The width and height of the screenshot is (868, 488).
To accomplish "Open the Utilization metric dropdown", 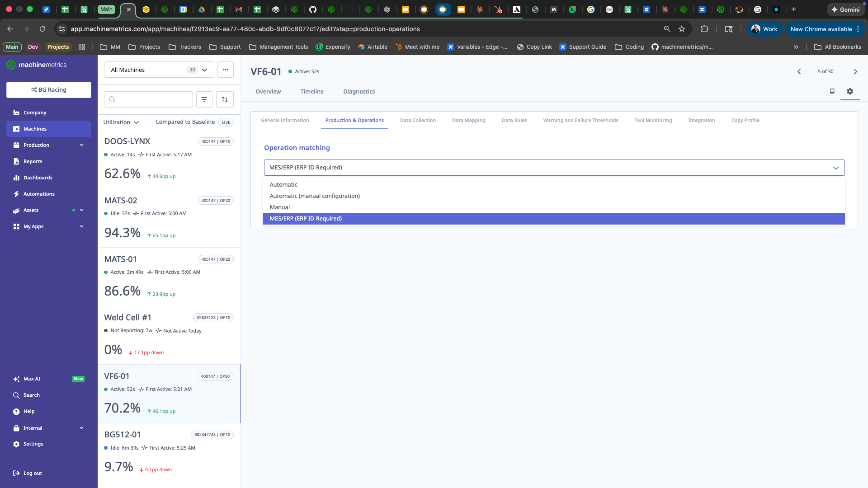I will (x=121, y=122).
